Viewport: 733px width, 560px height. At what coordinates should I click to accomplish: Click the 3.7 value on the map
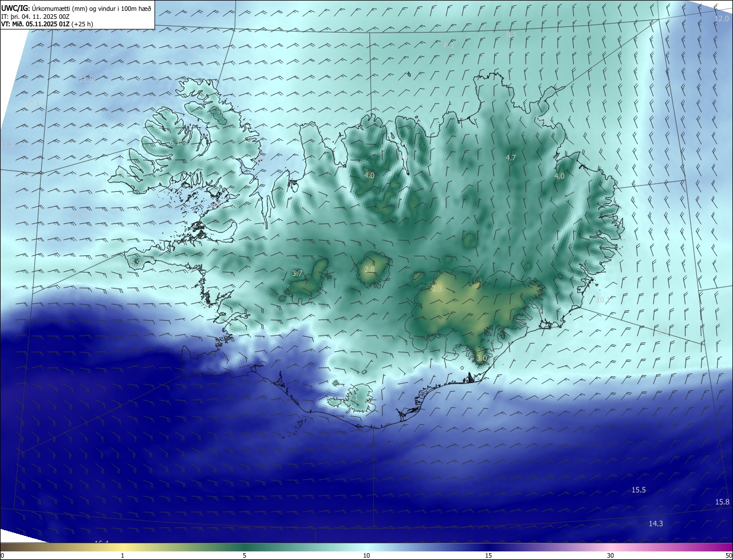tap(297, 274)
